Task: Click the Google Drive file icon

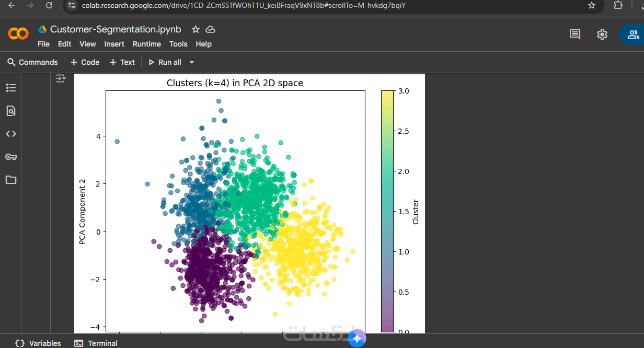Action: (x=42, y=29)
